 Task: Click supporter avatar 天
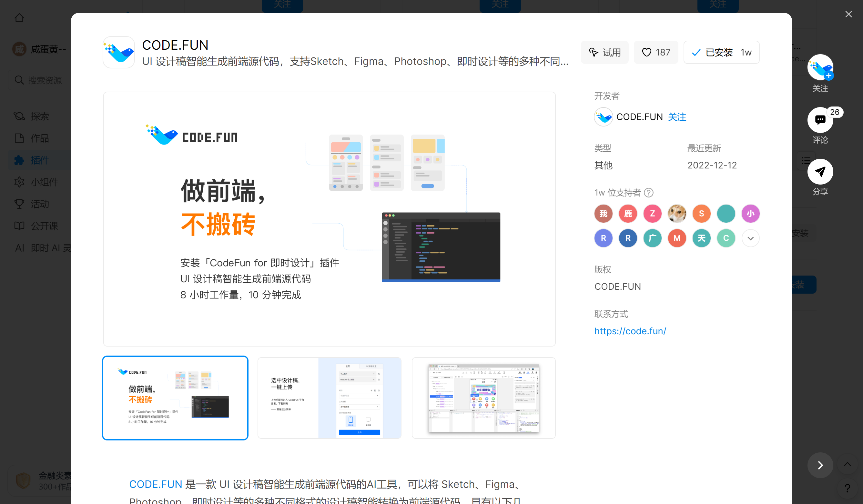701,238
